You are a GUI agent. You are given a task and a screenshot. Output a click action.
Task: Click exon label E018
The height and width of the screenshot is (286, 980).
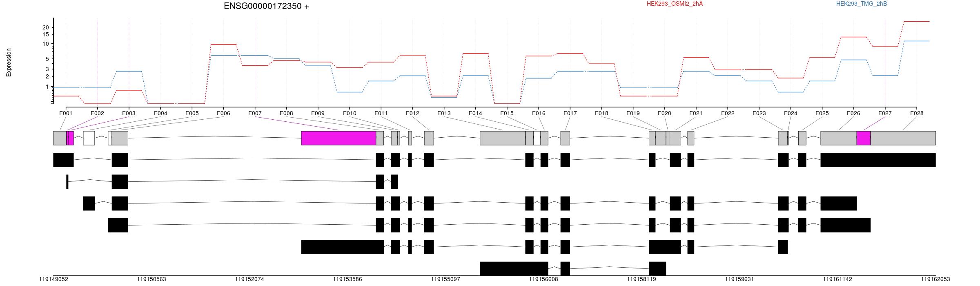coord(601,113)
